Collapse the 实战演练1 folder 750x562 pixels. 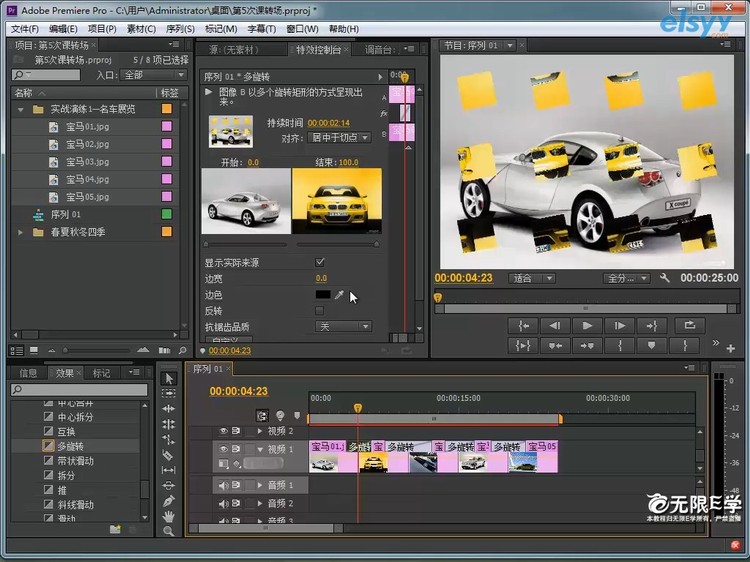pyautogui.click(x=21, y=110)
